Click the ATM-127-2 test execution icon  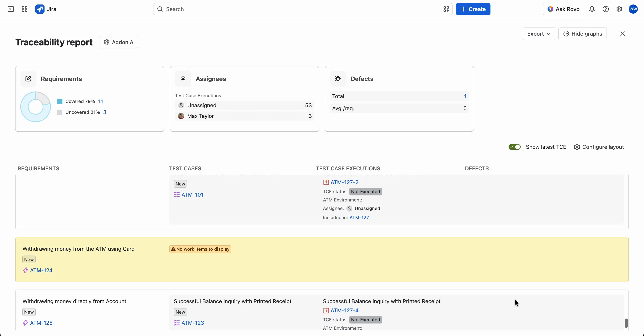(x=326, y=182)
